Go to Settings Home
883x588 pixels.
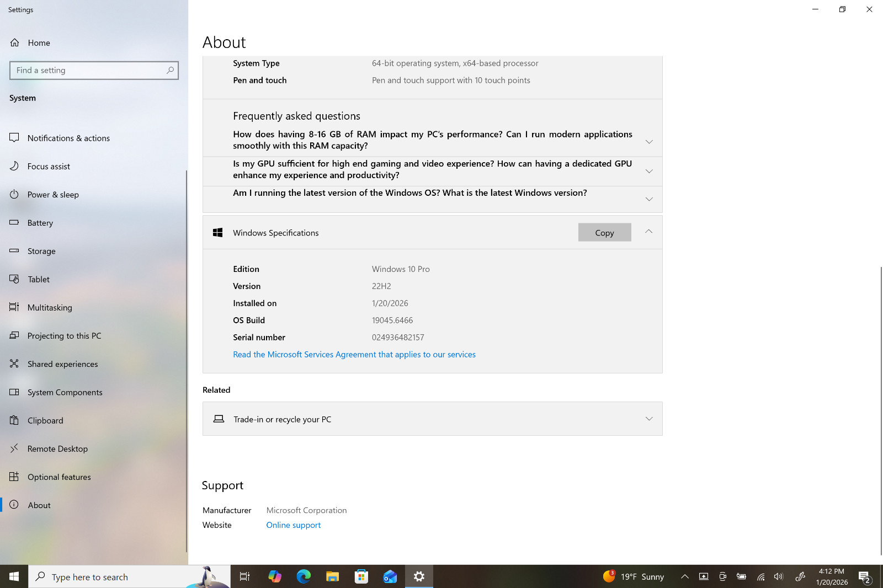94,42
